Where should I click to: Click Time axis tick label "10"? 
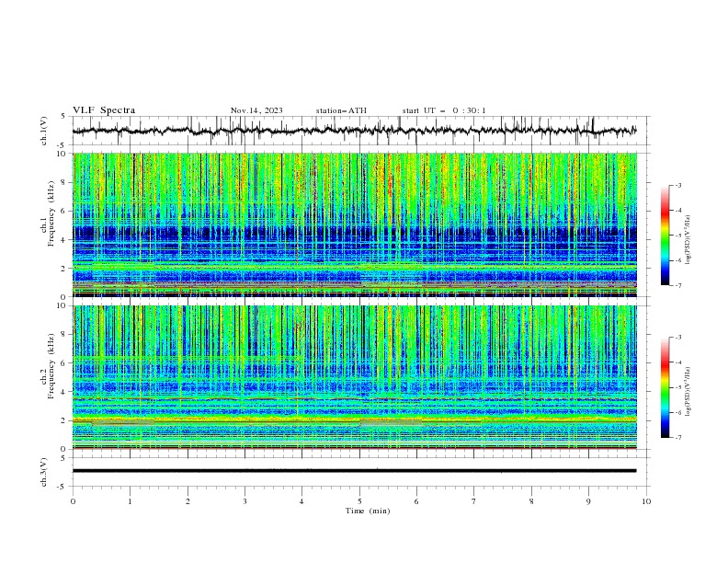click(646, 501)
